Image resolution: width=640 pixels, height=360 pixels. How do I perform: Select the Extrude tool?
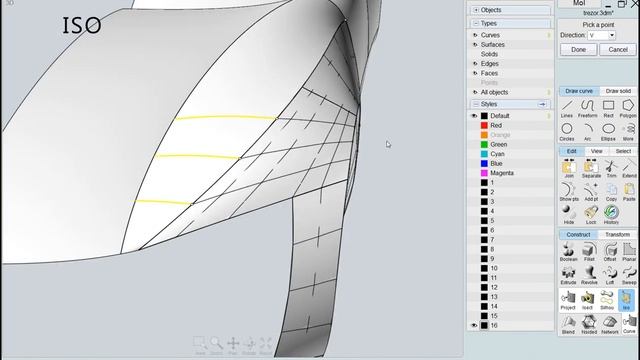568,276
